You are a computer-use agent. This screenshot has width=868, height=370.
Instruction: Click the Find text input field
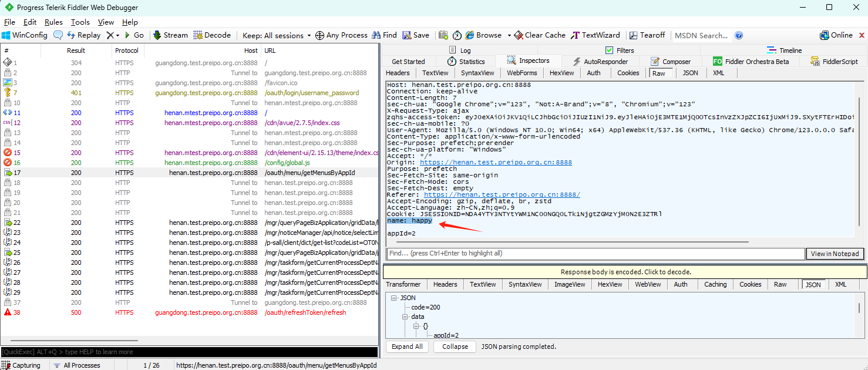coord(595,254)
